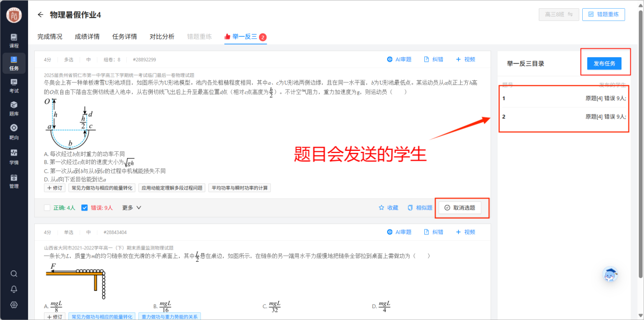The image size is (644, 320).
Task: Go back using the arrow beside 物理暑假作业4
Action: tap(41, 15)
